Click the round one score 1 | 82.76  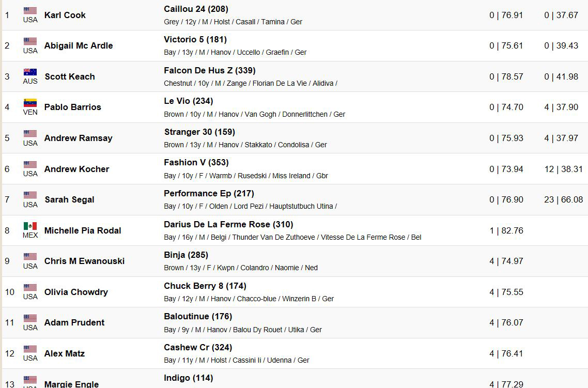click(506, 230)
